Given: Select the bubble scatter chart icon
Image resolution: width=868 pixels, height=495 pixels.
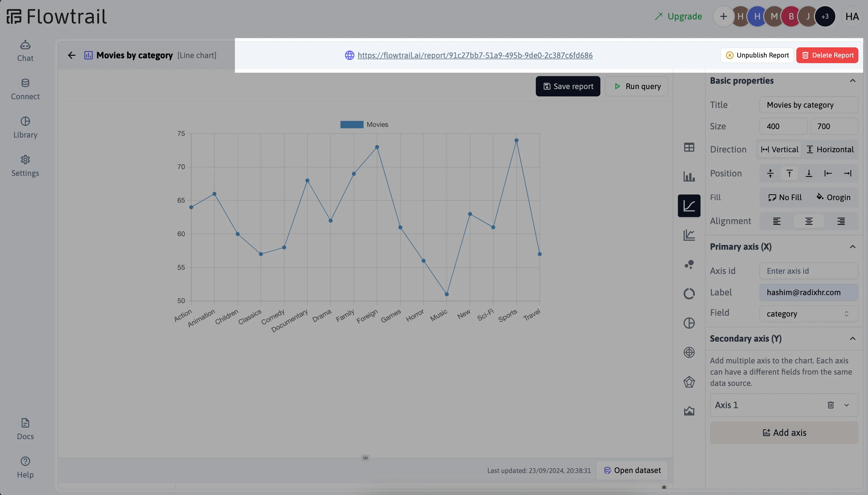Looking at the screenshot, I should pyautogui.click(x=689, y=264).
